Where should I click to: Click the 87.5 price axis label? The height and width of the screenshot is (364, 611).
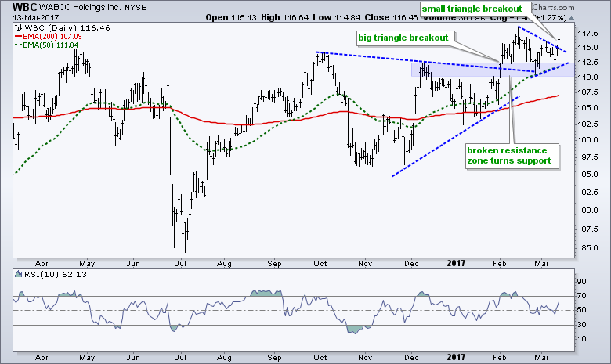pyautogui.click(x=589, y=229)
